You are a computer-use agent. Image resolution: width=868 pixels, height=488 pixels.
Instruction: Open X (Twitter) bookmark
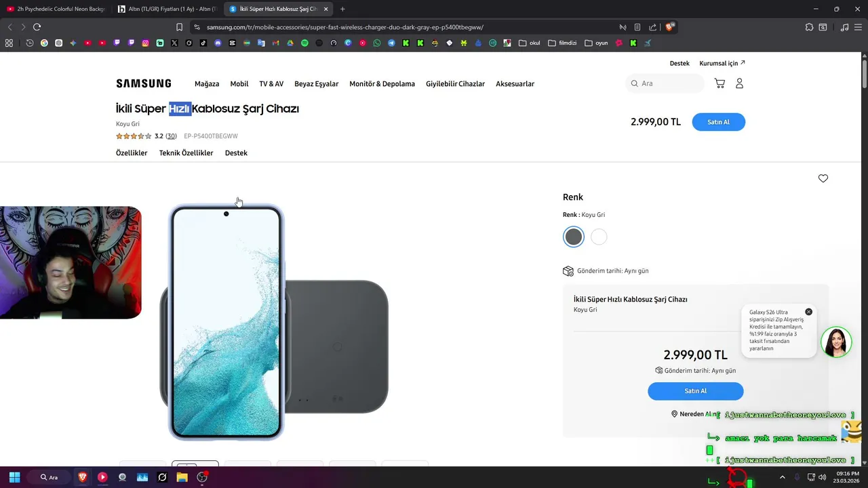coord(174,43)
